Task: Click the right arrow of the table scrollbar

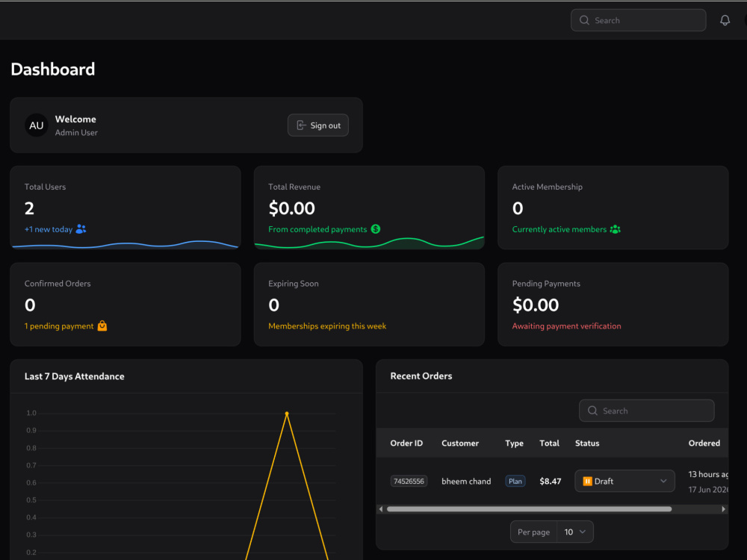Action: tap(723, 509)
